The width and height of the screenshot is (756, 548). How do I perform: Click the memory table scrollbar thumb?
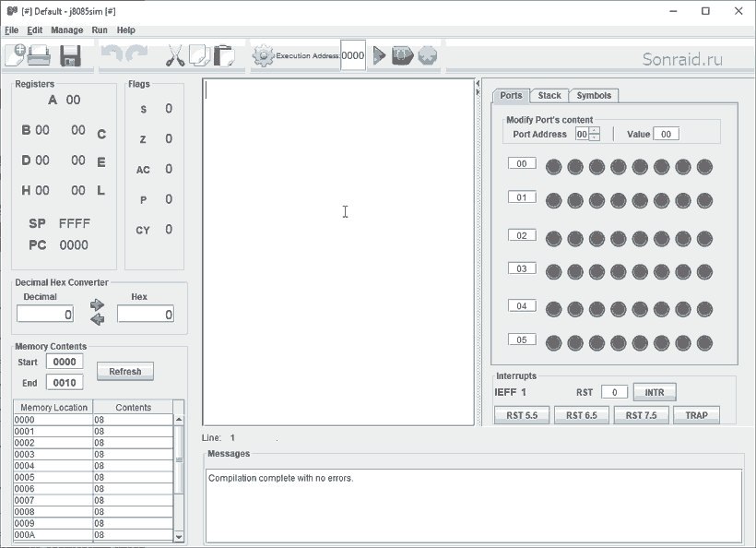point(179,459)
